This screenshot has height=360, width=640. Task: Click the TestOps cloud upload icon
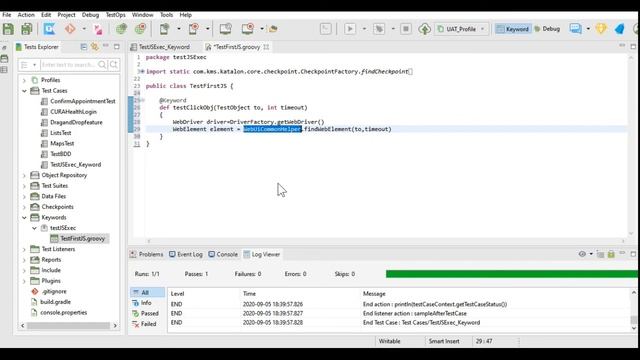[x=424, y=29]
